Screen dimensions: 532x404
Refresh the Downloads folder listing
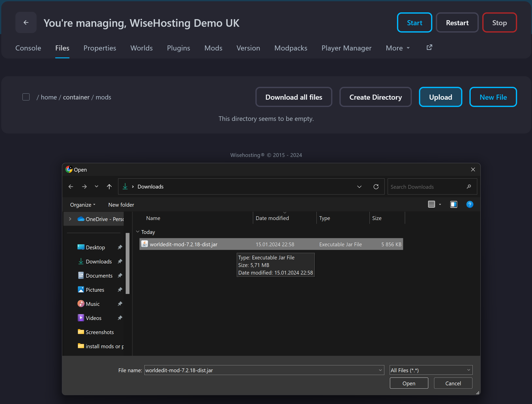click(x=376, y=187)
